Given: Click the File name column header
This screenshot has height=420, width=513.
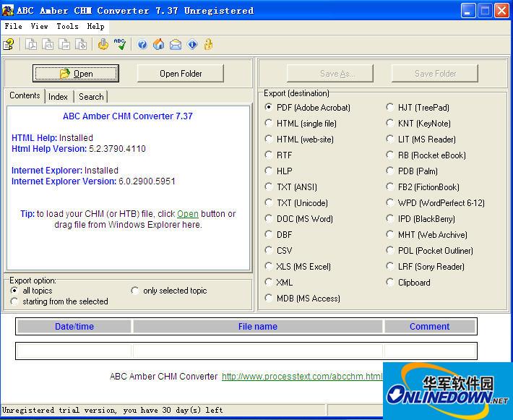Looking at the screenshot, I should click(x=258, y=326).
